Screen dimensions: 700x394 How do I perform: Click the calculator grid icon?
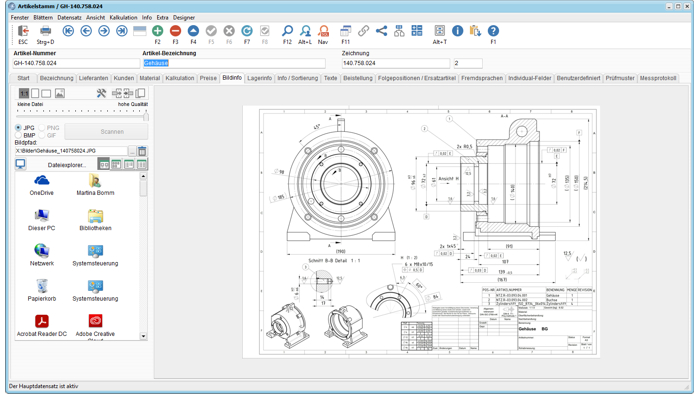click(417, 31)
